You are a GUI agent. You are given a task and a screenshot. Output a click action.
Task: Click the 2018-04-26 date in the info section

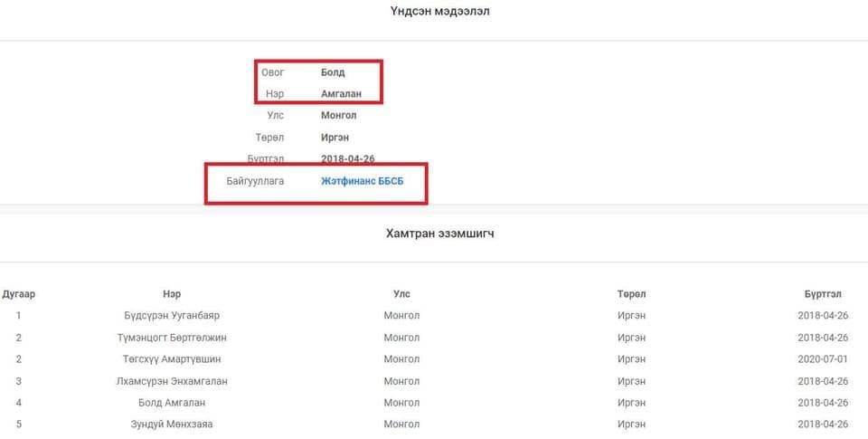pyautogui.click(x=347, y=159)
